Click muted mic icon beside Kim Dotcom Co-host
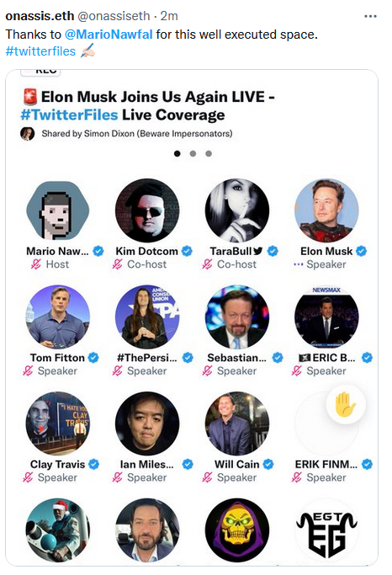 tap(117, 264)
